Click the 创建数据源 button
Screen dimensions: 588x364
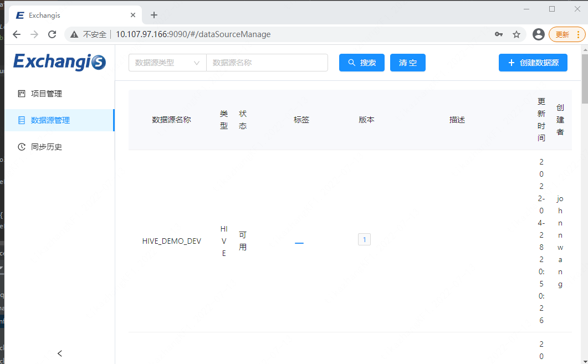(533, 63)
